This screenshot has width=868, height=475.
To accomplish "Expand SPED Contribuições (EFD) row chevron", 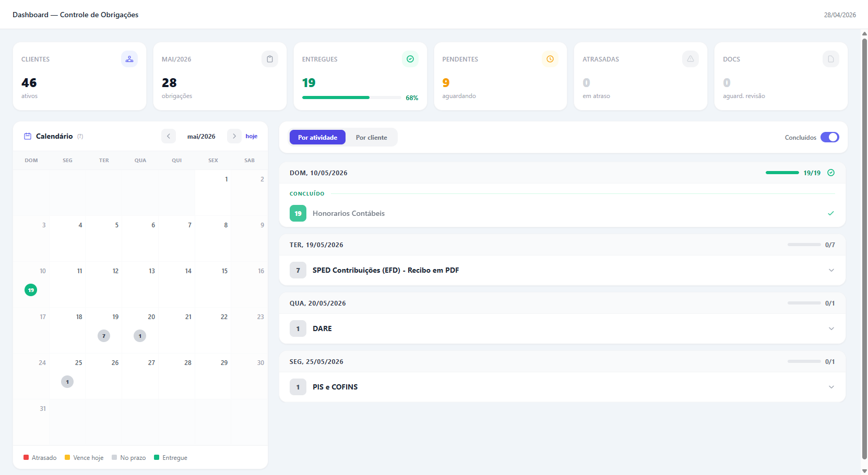I will click(831, 270).
